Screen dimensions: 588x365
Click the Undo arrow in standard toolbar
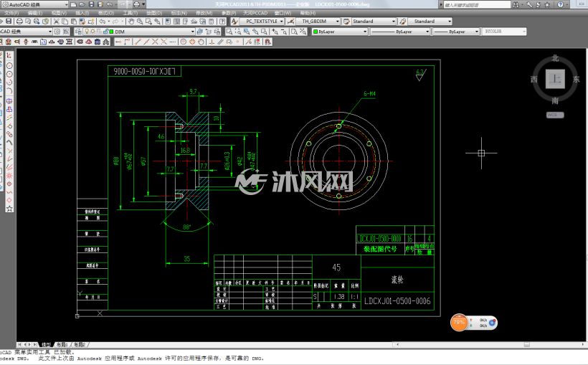coord(102,22)
